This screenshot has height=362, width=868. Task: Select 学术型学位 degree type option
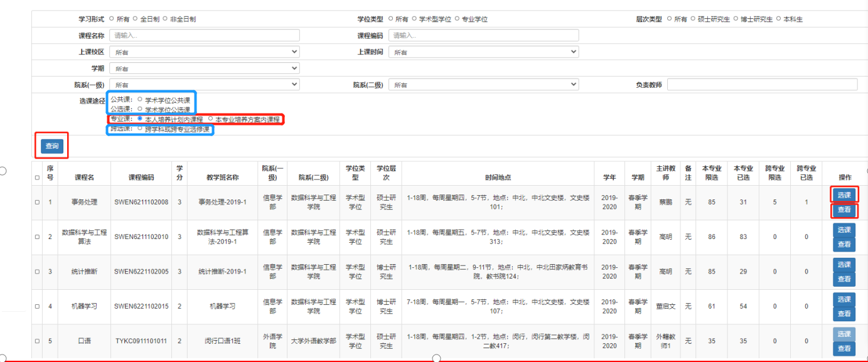coord(414,19)
